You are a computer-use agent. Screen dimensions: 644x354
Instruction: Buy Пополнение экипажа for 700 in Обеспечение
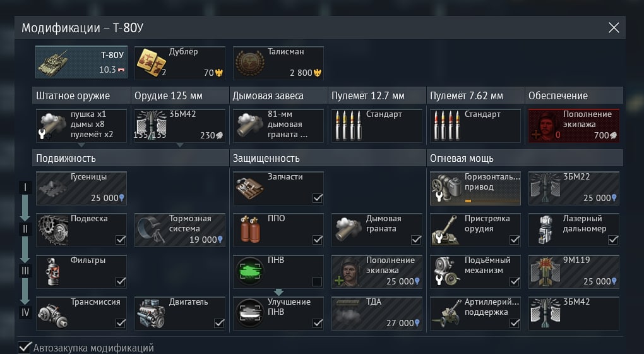pyautogui.click(x=574, y=126)
